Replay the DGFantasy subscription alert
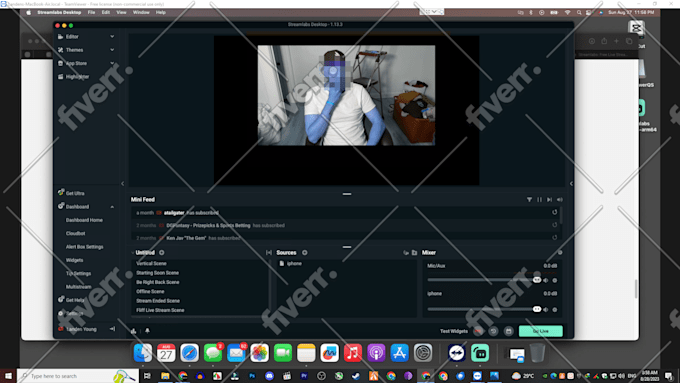 pyautogui.click(x=555, y=225)
